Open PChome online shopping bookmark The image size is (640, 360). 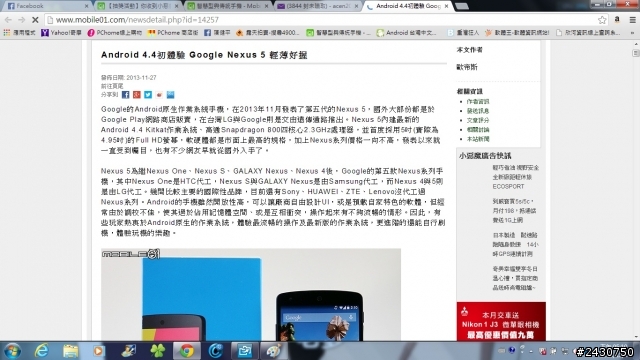pyautogui.click(x=114, y=33)
